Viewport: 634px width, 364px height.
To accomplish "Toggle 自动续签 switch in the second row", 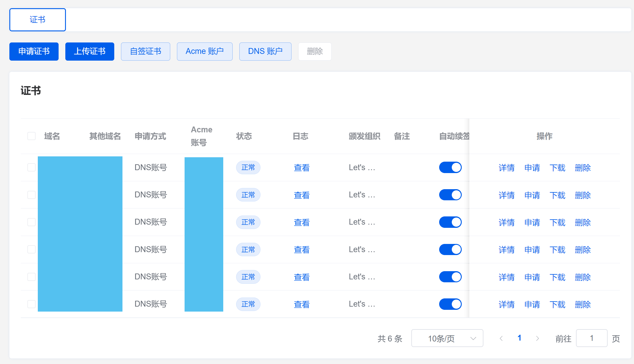I will tap(450, 195).
